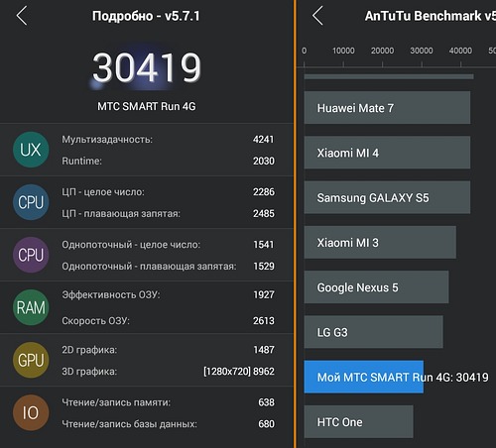Select the Xiaomi MI 4 bar

point(387,153)
